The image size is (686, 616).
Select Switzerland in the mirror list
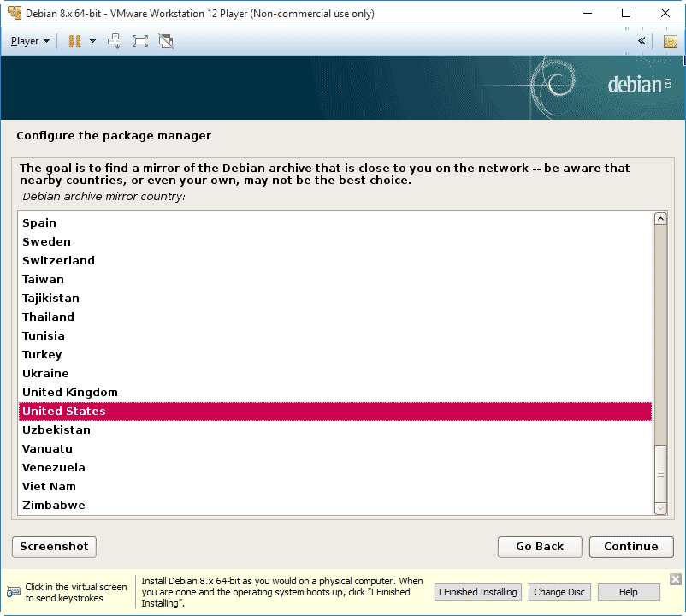click(x=58, y=261)
